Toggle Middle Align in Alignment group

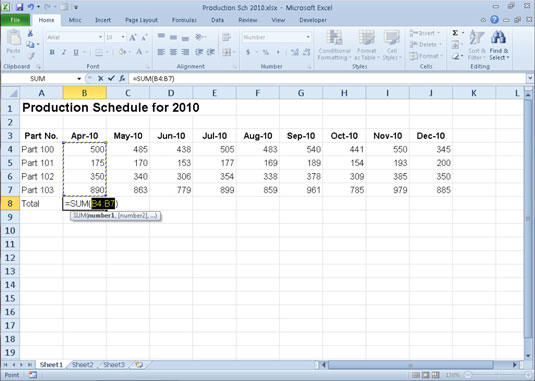(x=173, y=37)
